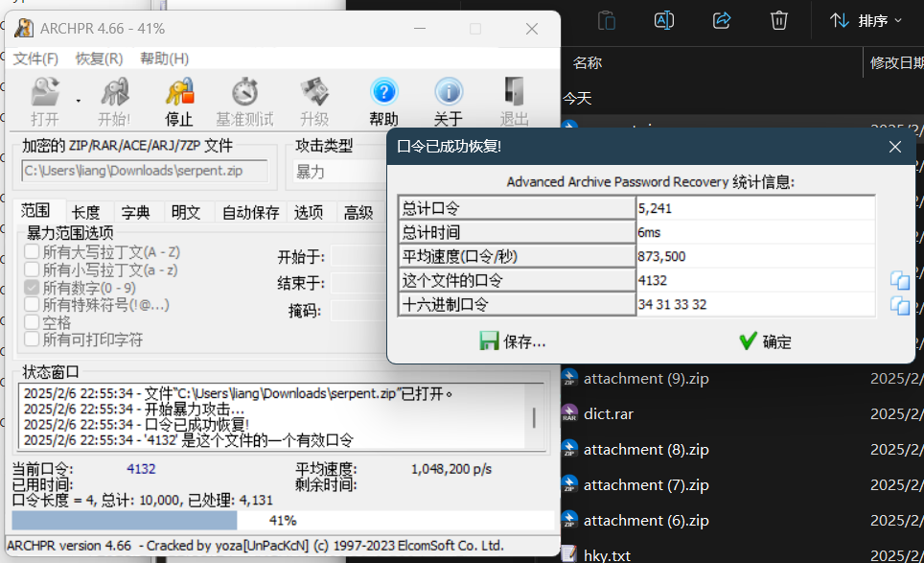Open the 帮助(H) menu
Viewport: 924px width, 563px height.
pos(165,59)
